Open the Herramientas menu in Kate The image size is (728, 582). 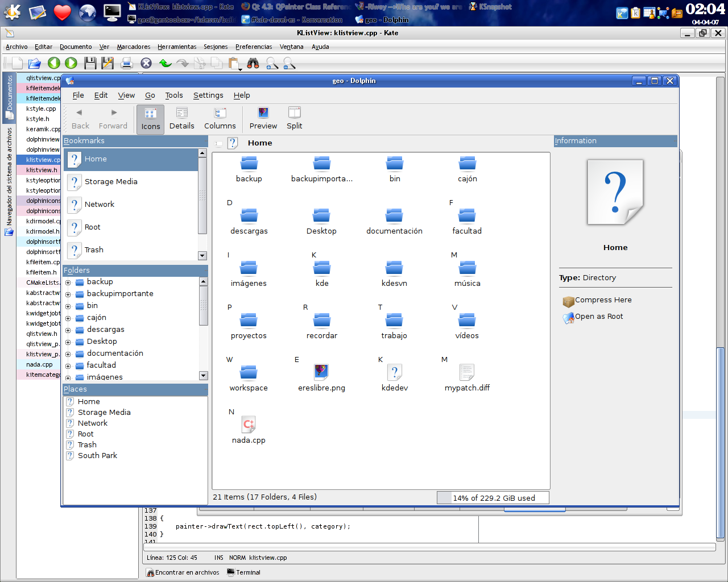point(177,47)
